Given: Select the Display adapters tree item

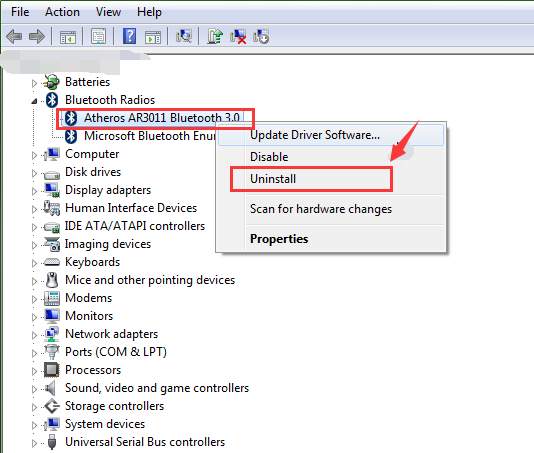Looking at the screenshot, I should tap(108, 190).
